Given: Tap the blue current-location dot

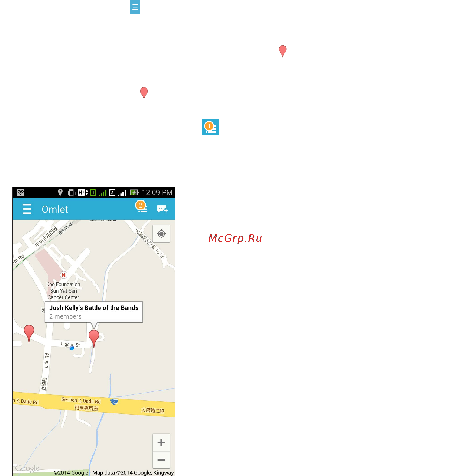Looking at the screenshot, I should coord(72,348).
